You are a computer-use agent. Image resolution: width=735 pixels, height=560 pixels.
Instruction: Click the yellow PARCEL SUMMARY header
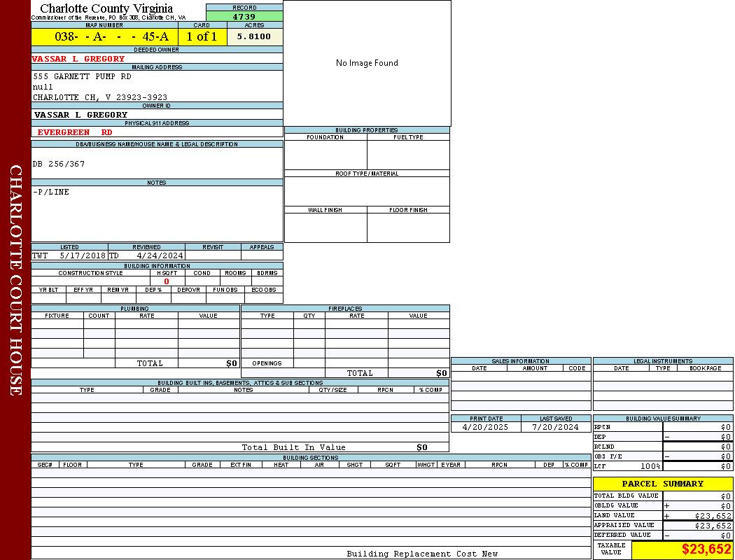point(662,484)
